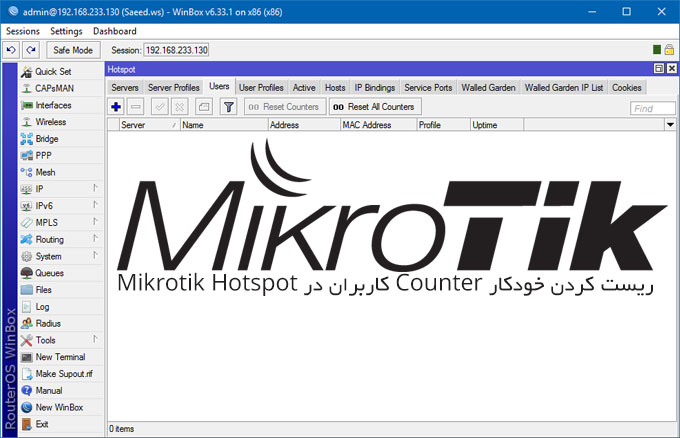Close the Hotspot sub-window
680x438 pixels.
pos(671,69)
